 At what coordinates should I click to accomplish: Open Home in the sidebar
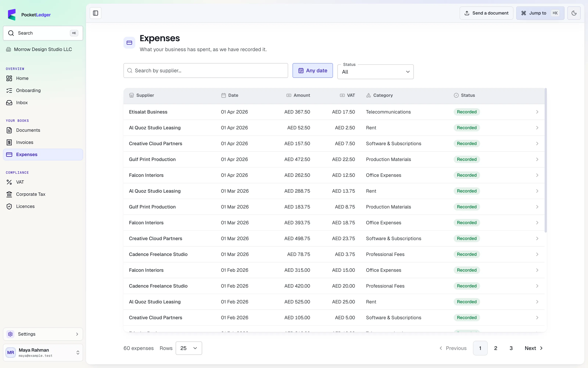[43, 78]
